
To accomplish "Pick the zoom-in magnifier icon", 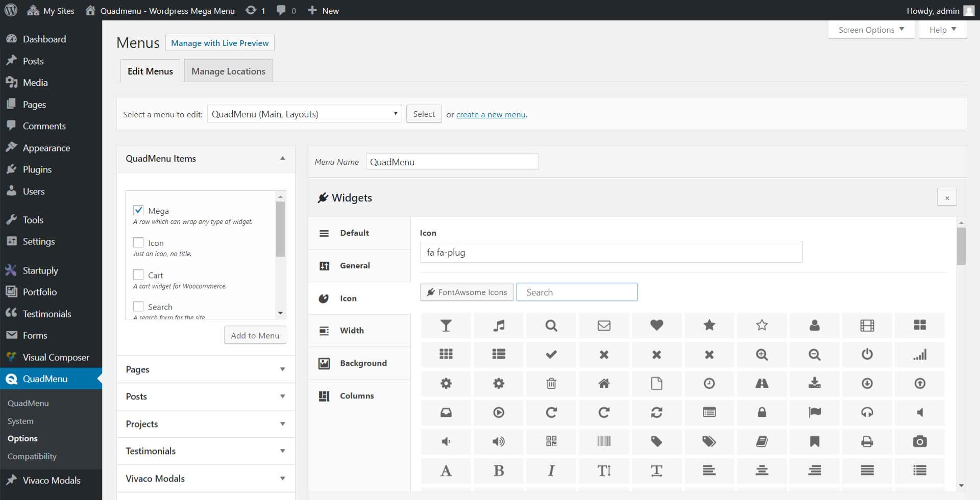I will pyautogui.click(x=762, y=355).
